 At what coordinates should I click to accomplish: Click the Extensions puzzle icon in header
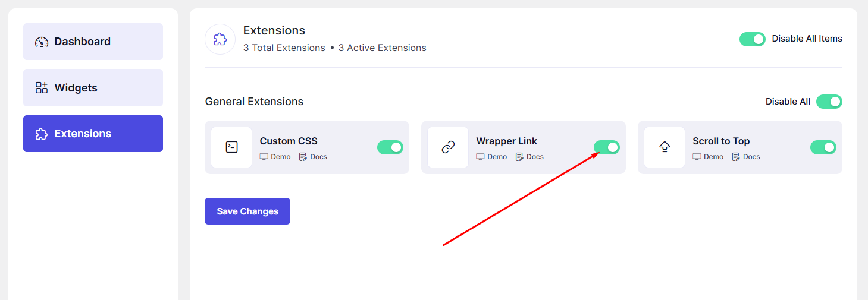point(220,39)
